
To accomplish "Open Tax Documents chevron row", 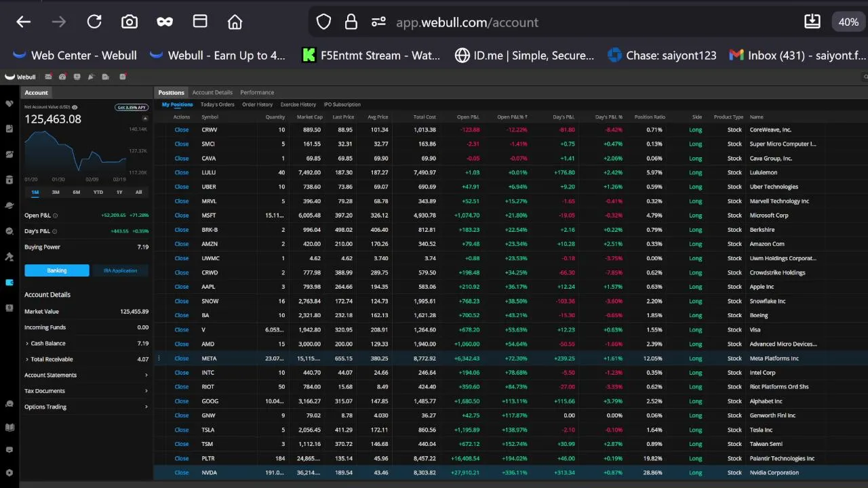I will pos(86,391).
